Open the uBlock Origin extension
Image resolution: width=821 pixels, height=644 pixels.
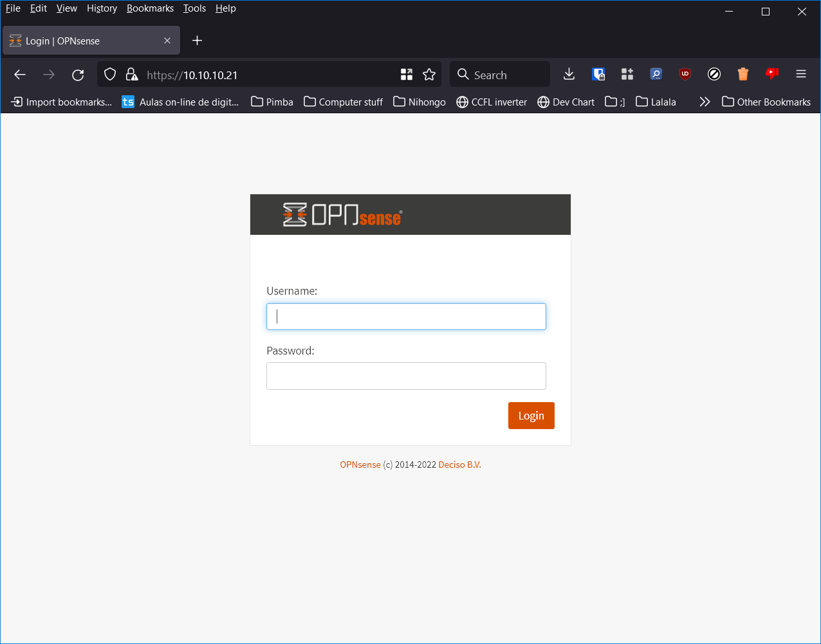tap(685, 74)
